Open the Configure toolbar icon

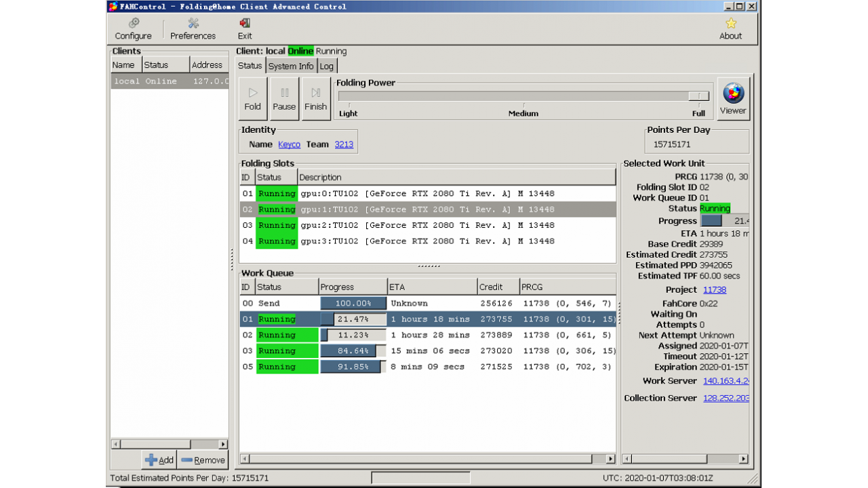click(x=134, y=29)
